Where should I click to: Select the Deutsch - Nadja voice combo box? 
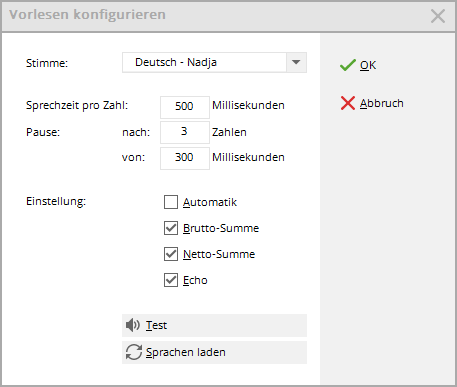[214, 62]
